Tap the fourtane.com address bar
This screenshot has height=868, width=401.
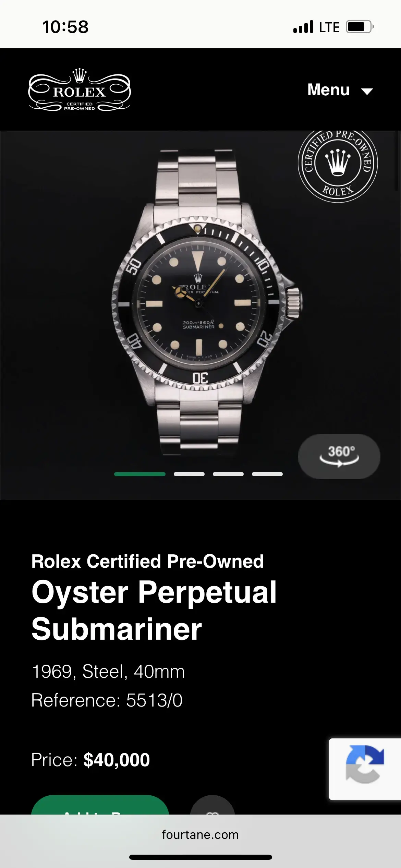click(x=200, y=834)
